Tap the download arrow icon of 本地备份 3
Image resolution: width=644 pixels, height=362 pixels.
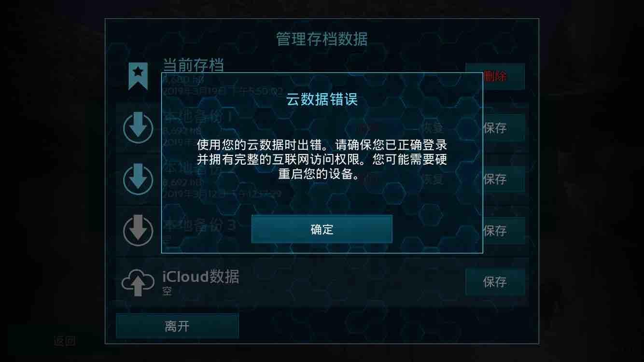point(138,230)
